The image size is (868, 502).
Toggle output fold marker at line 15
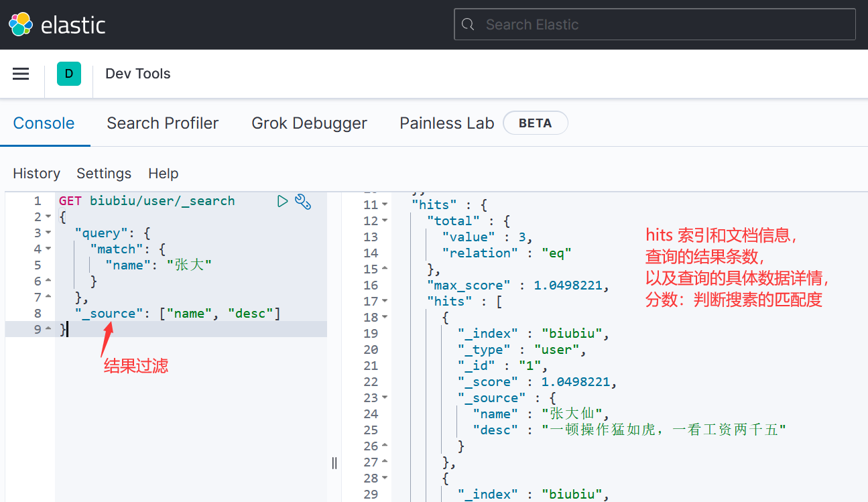point(385,269)
